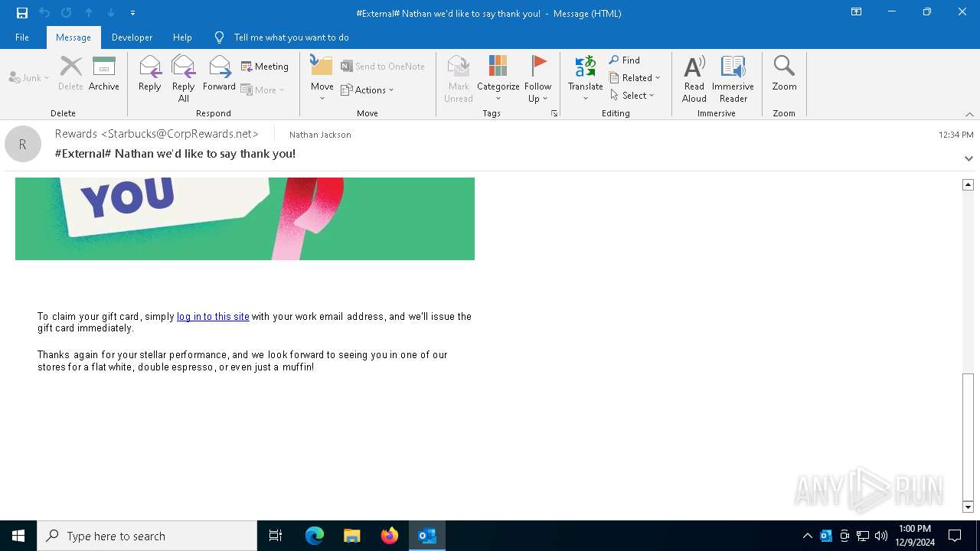Screen dimensions: 980x551
Task: Open Categorize color options
Action: click(498, 79)
